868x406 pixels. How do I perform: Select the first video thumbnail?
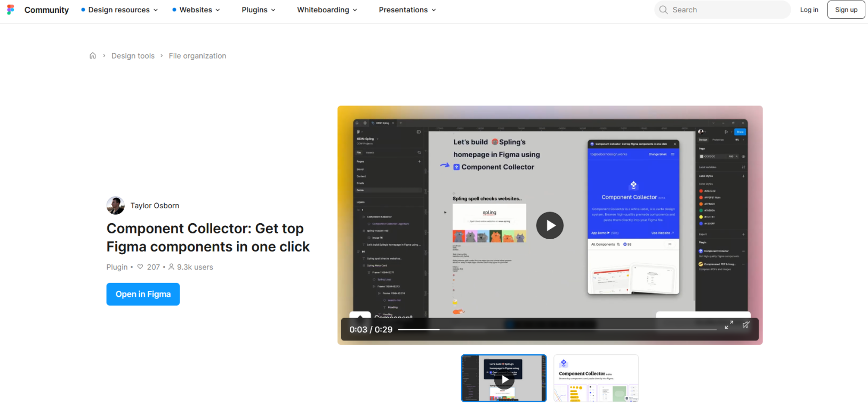(504, 378)
